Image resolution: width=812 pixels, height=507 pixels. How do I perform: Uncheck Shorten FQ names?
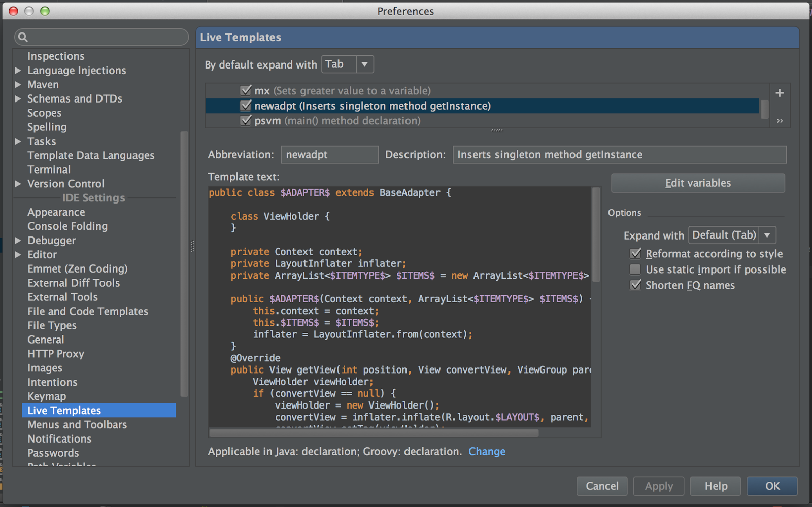click(x=635, y=285)
